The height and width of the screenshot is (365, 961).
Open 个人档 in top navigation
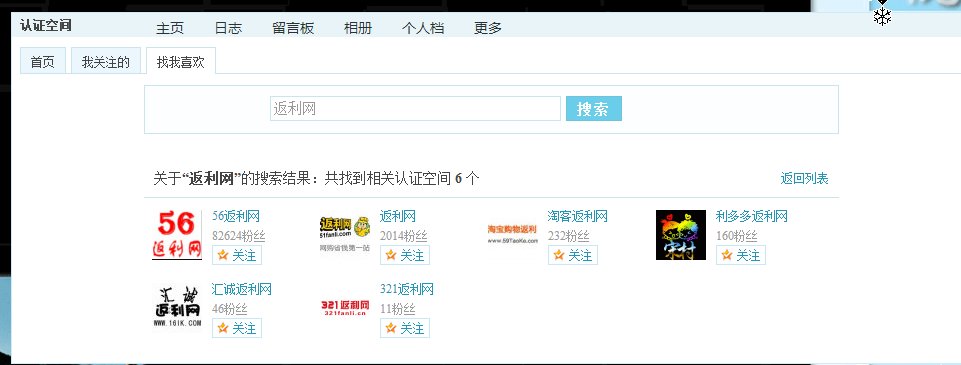pyautogui.click(x=423, y=28)
